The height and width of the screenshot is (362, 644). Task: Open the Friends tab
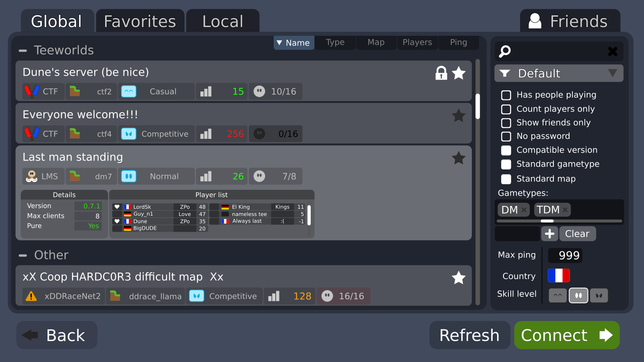coord(570,21)
